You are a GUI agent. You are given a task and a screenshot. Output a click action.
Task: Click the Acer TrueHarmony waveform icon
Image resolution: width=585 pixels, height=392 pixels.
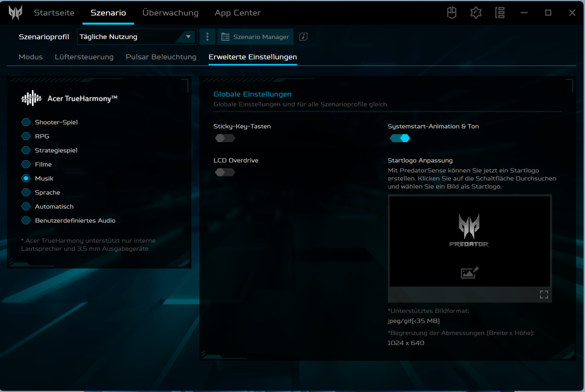tap(31, 98)
